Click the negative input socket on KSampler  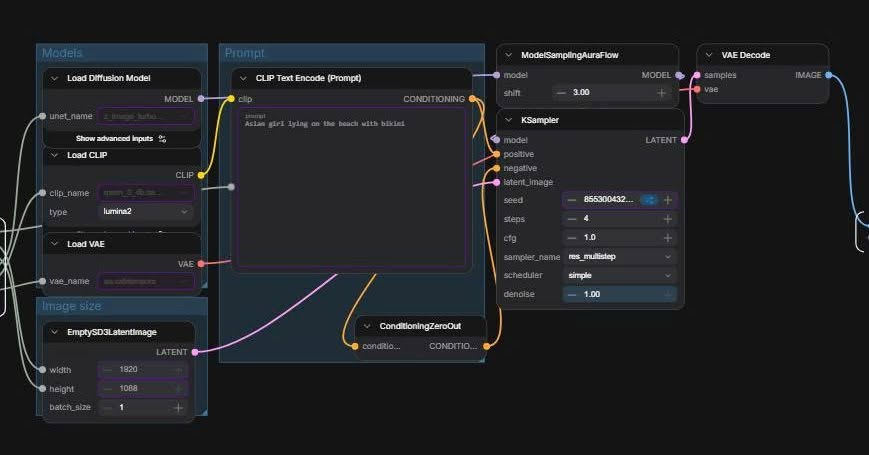497,168
